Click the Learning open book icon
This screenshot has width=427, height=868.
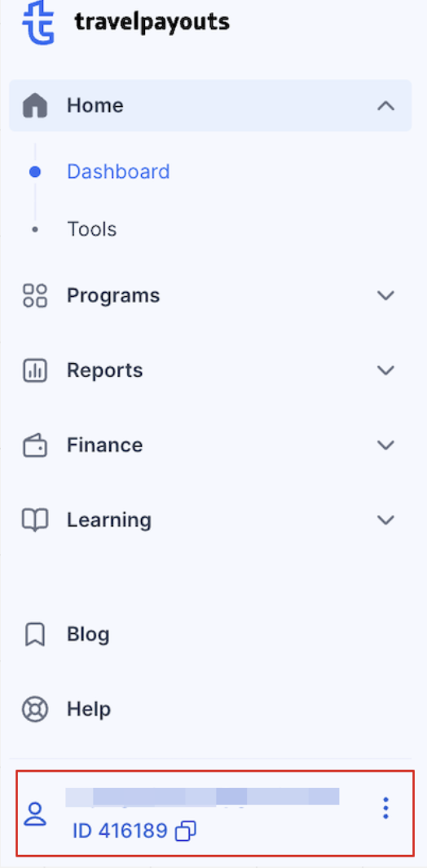35,520
